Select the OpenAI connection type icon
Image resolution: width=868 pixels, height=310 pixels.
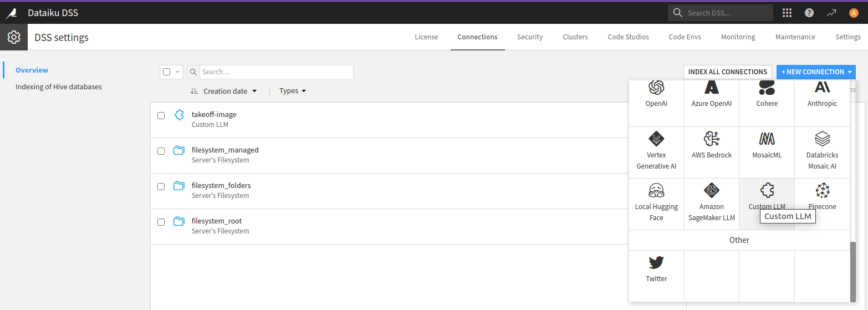(656, 88)
